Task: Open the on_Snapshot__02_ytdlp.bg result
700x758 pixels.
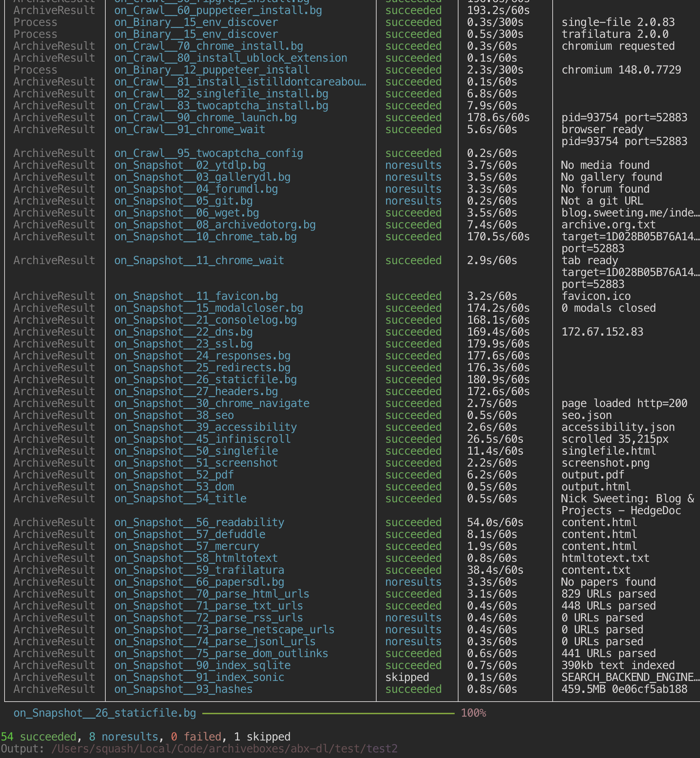Action: pyautogui.click(x=189, y=165)
